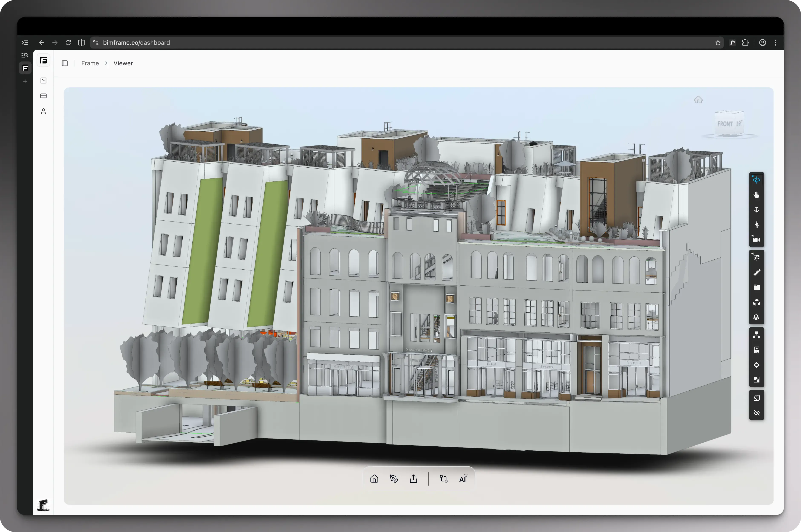Image resolution: width=801 pixels, height=532 pixels.
Task: Reload the current page
Action: coord(68,42)
